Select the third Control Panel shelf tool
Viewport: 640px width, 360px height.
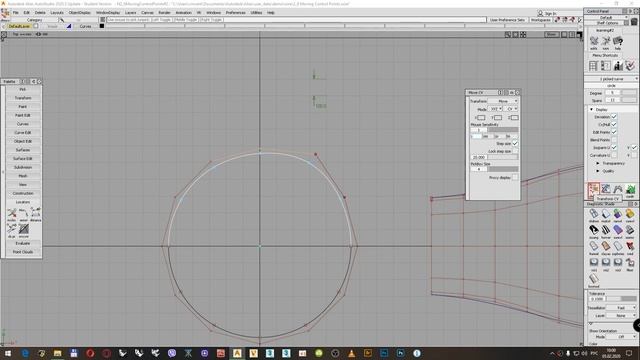coord(618,189)
